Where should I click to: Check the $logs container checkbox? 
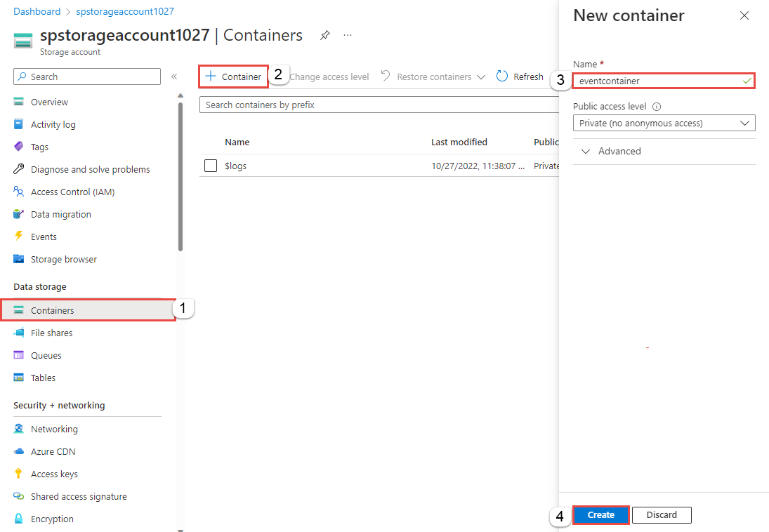[211, 166]
